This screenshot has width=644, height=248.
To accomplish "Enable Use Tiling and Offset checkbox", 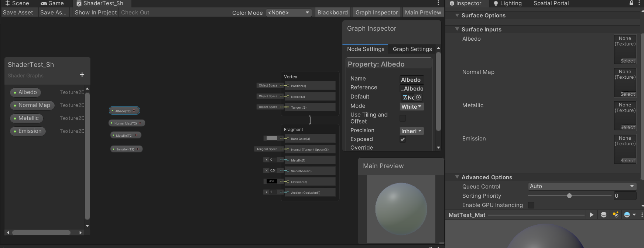I will pyautogui.click(x=403, y=118).
